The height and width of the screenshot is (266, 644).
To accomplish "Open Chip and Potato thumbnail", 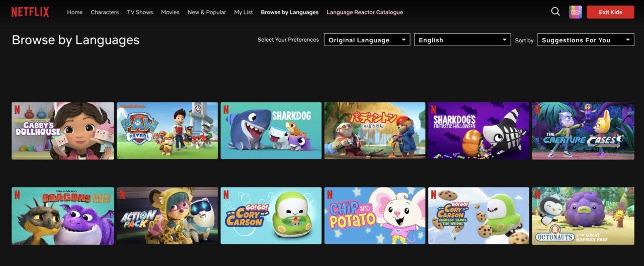I will pyautogui.click(x=375, y=216).
